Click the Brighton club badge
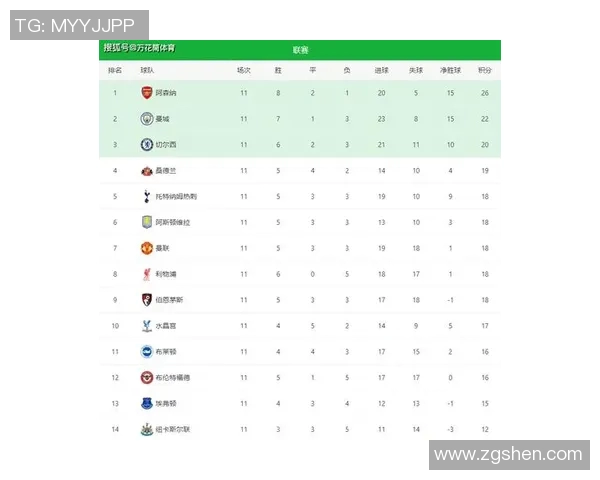Screen dimensions: 600x480 146,352
